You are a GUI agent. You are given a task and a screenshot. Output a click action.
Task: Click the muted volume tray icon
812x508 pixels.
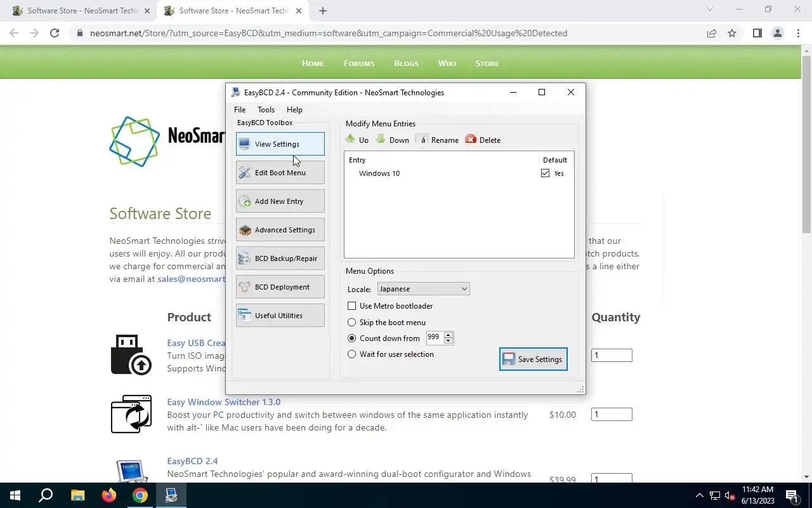tap(730, 495)
